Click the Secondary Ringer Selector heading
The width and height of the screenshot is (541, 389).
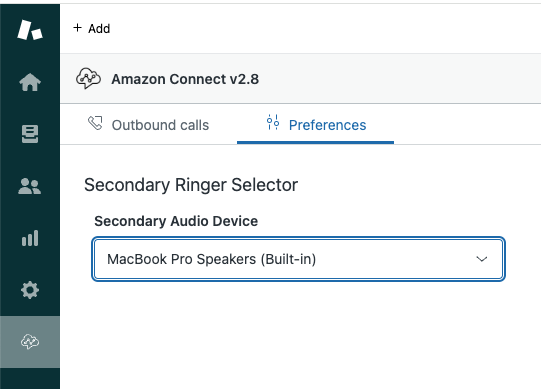point(191,185)
